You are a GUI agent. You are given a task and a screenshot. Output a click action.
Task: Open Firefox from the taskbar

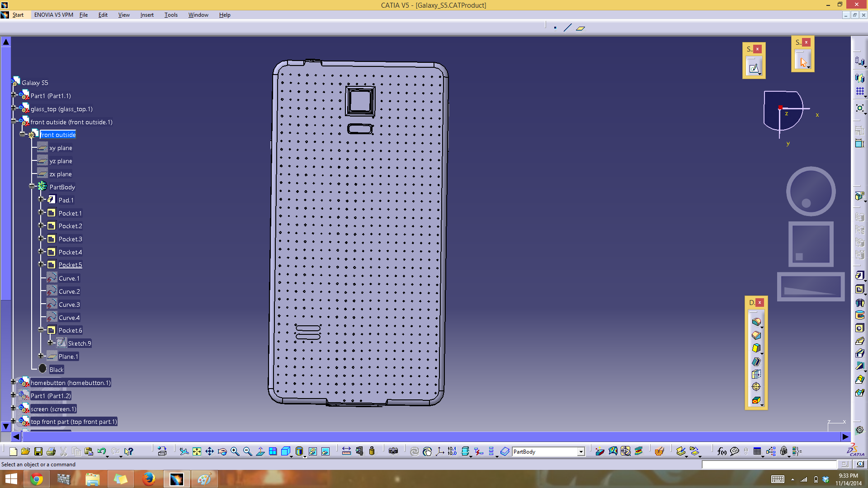point(148,479)
